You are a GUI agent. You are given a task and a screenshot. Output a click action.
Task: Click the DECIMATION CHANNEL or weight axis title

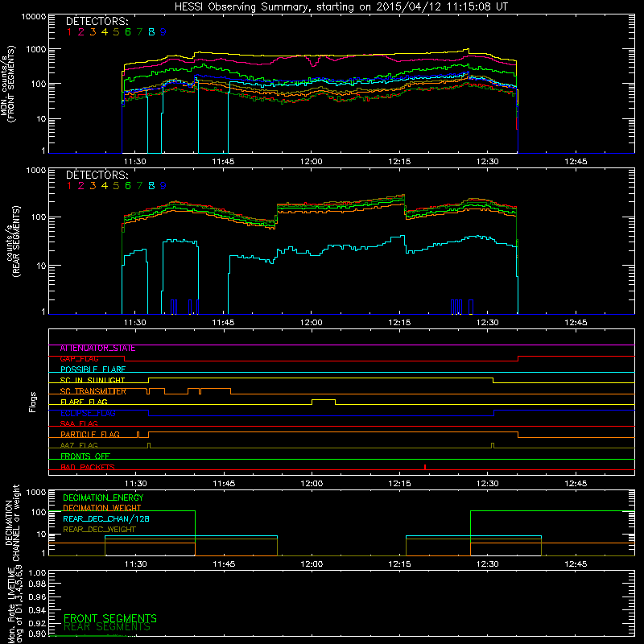[x=12, y=522]
